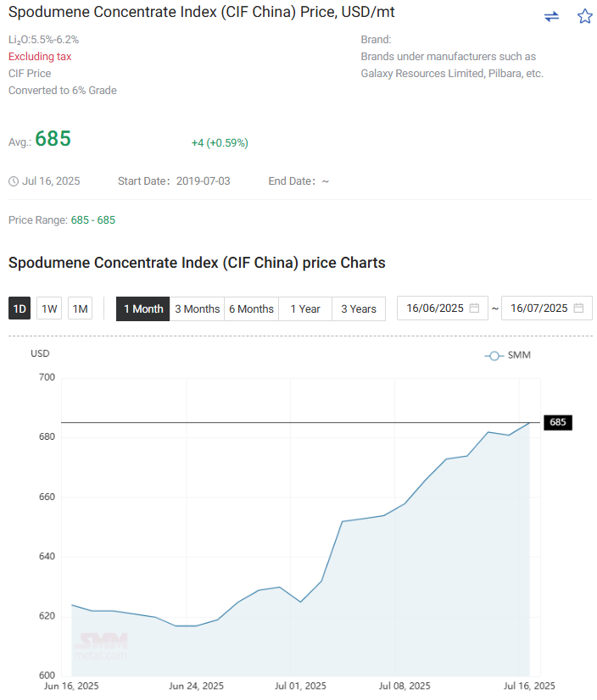Add to favorites with star icon
The image size is (597, 700).
(x=584, y=16)
